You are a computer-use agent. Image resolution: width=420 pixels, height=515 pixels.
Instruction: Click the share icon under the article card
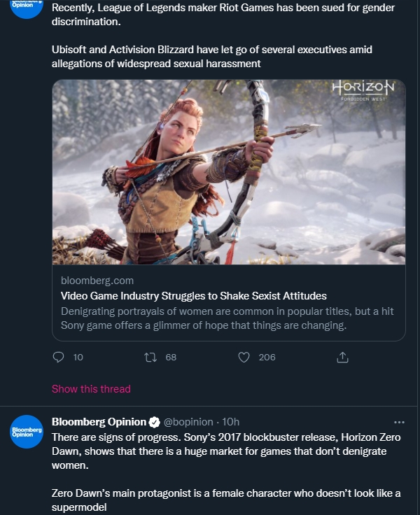coord(342,357)
